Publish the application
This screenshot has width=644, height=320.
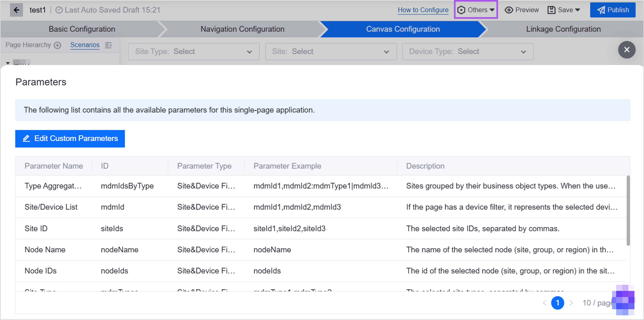point(613,10)
